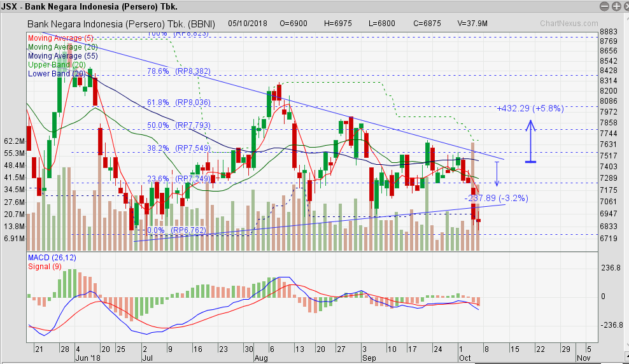629x364 pixels.
Task: Select the Moving Average (5) legend label
Action: pyautogui.click(x=60, y=38)
